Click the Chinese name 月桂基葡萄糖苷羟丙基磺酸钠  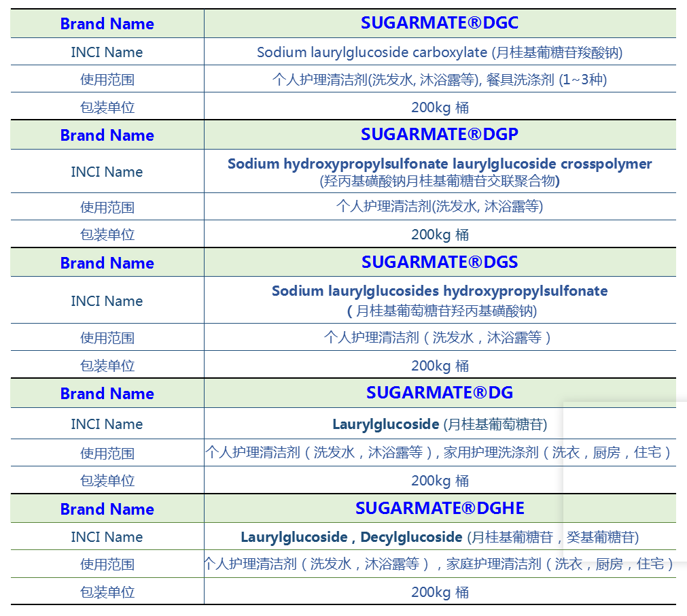(442, 311)
